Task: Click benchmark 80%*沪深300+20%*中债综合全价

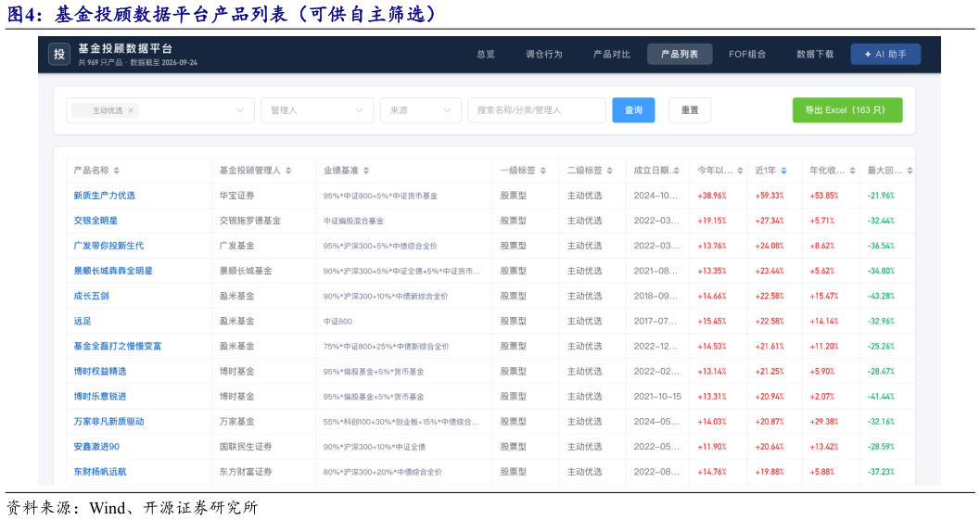Action: pyautogui.click(x=383, y=472)
